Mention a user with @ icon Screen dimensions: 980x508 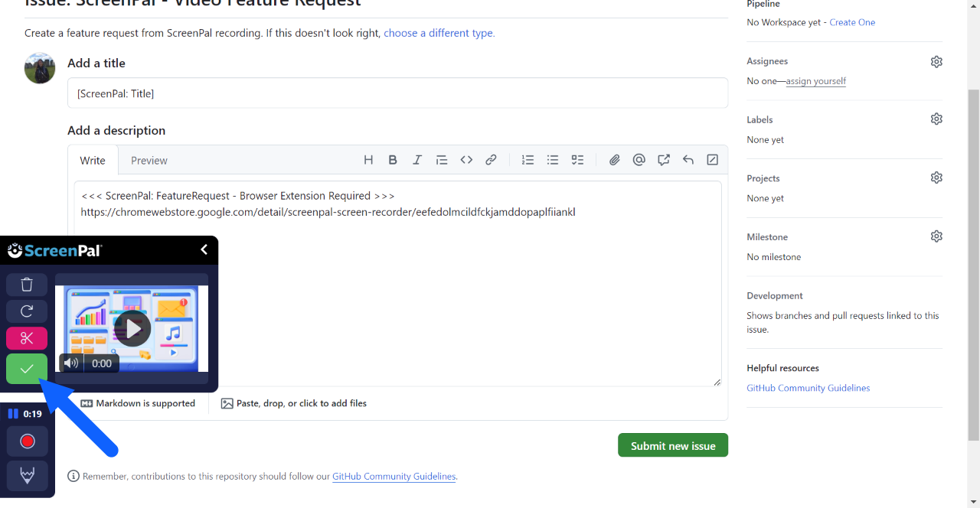pyautogui.click(x=639, y=160)
